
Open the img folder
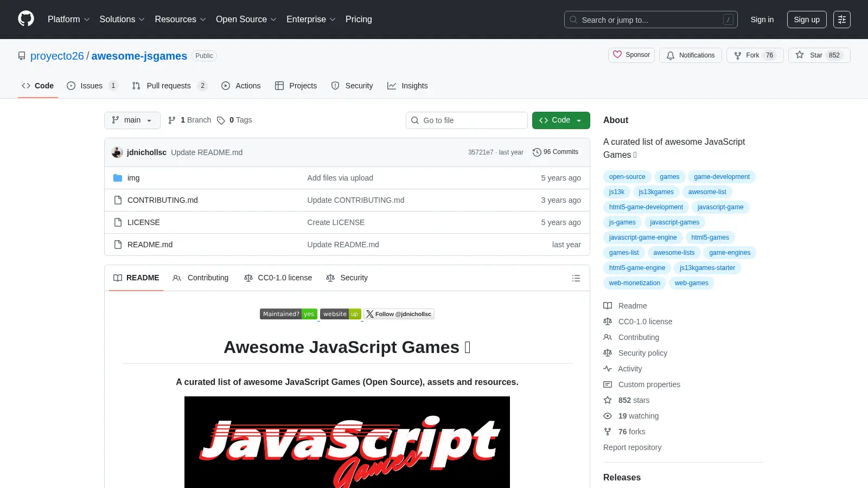pyautogui.click(x=133, y=178)
